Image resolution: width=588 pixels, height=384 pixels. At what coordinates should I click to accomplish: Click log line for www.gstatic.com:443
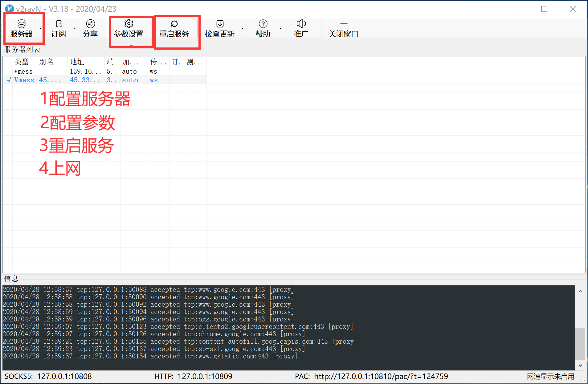(x=150, y=356)
